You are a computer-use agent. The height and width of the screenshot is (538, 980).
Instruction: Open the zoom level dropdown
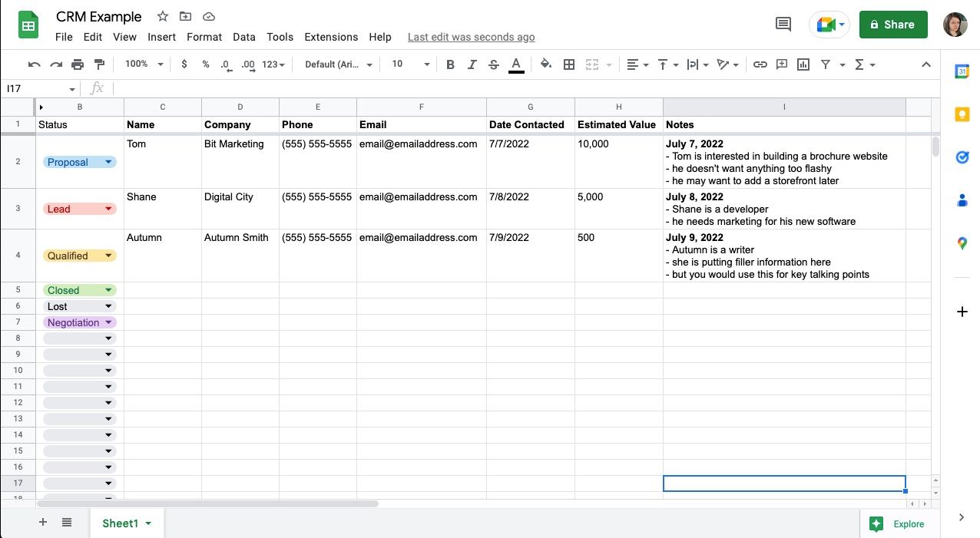pos(144,64)
